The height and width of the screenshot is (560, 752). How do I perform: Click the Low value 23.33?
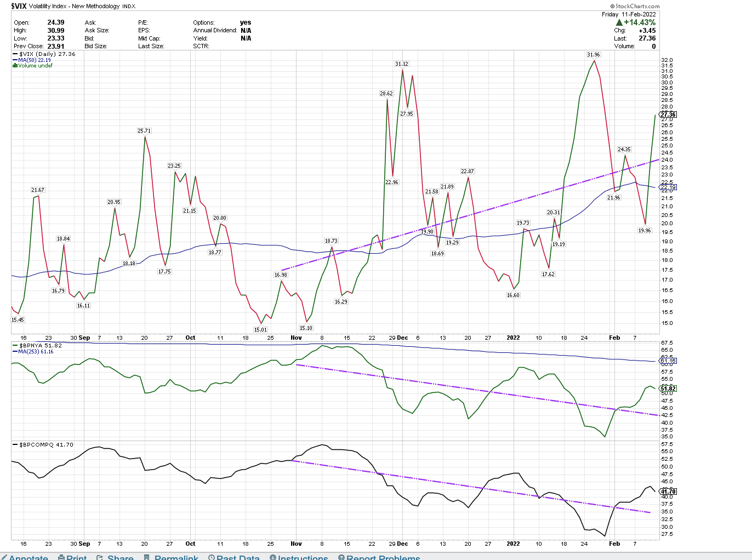point(56,38)
